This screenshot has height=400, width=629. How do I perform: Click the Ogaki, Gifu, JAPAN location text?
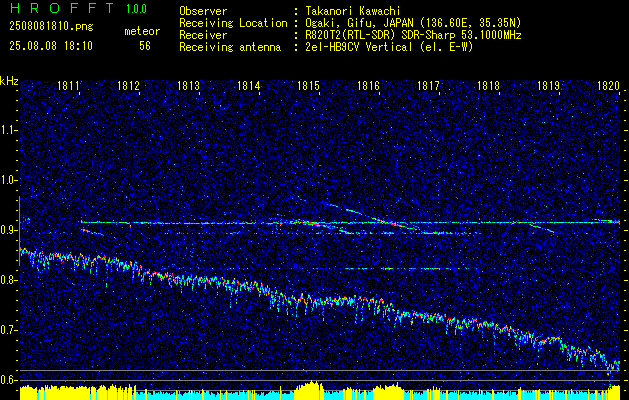pos(413,23)
